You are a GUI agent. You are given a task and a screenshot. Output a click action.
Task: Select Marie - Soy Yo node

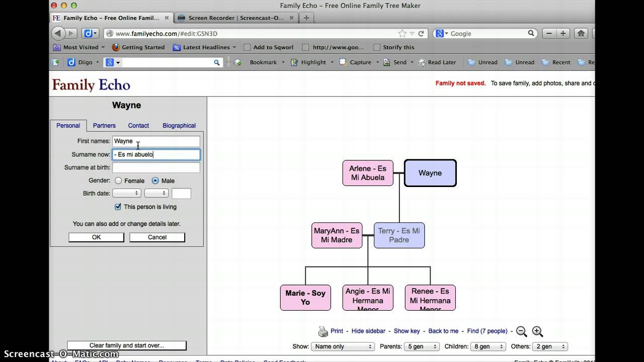coord(305,298)
